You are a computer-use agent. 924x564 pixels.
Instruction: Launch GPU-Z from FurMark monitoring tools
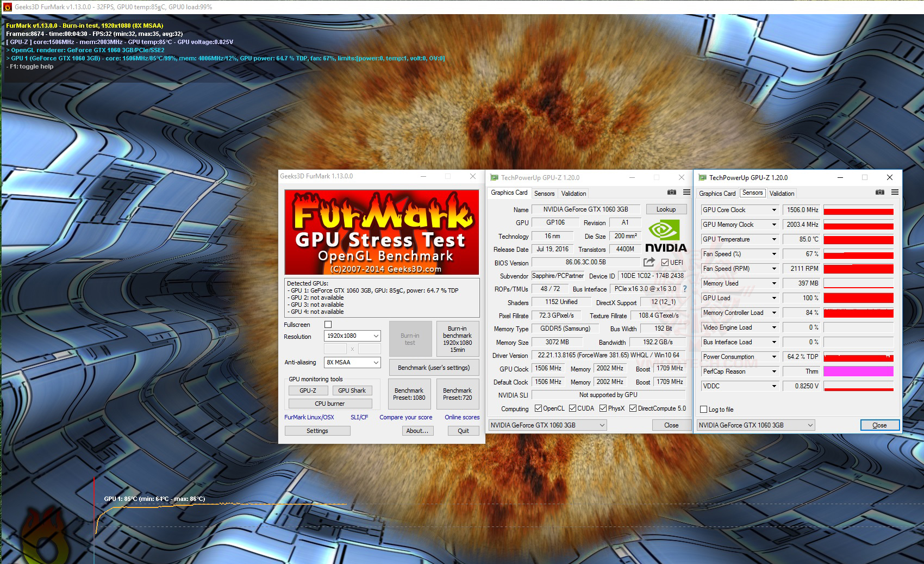[x=308, y=391]
